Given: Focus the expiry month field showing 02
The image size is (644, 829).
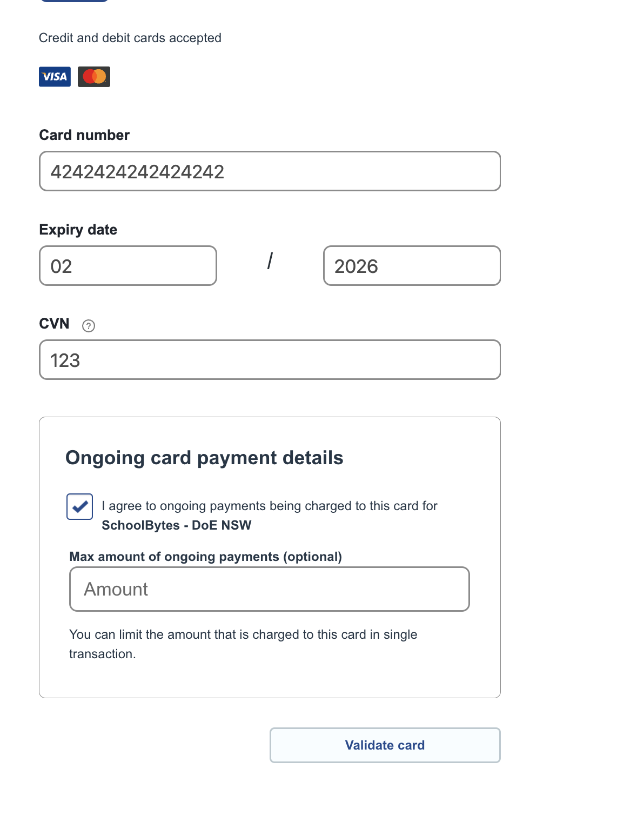Looking at the screenshot, I should pyautogui.click(x=128, y=266).
